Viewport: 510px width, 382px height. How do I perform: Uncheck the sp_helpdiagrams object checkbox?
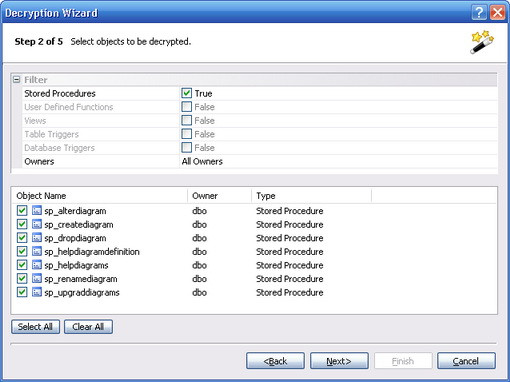[x=22, y=265]
